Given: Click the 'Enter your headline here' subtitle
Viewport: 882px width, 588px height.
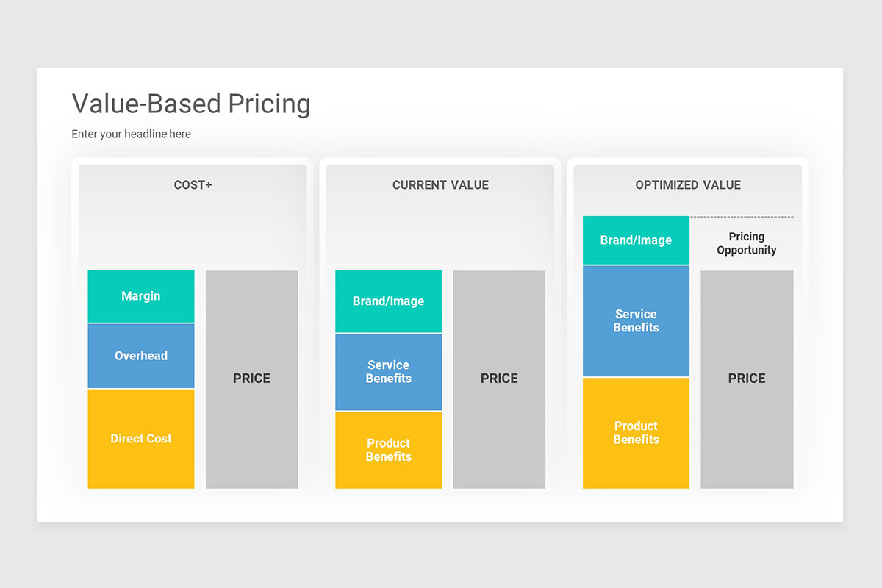Looking at the screenshot, I should [131, 134].
